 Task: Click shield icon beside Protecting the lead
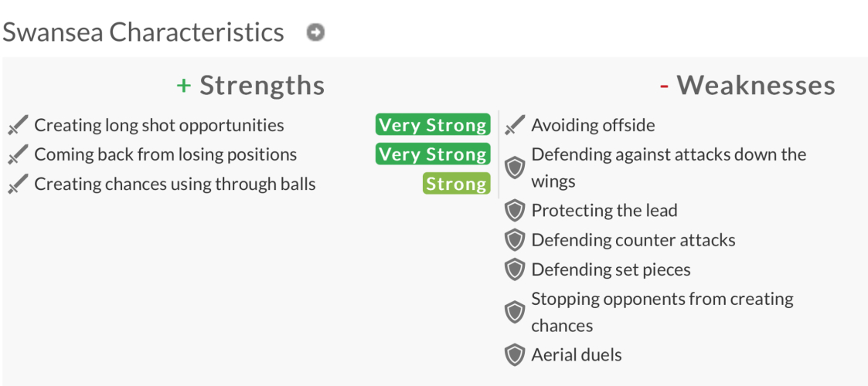pos(515,211)
